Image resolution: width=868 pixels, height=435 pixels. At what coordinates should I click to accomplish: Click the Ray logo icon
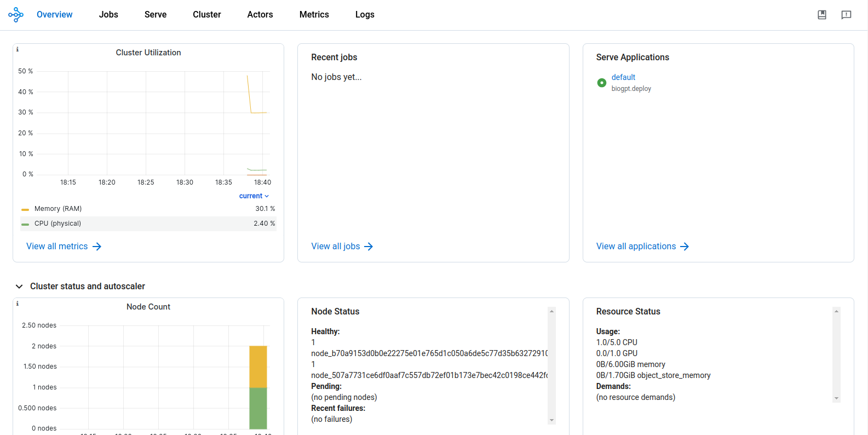(x=16, y=15)
